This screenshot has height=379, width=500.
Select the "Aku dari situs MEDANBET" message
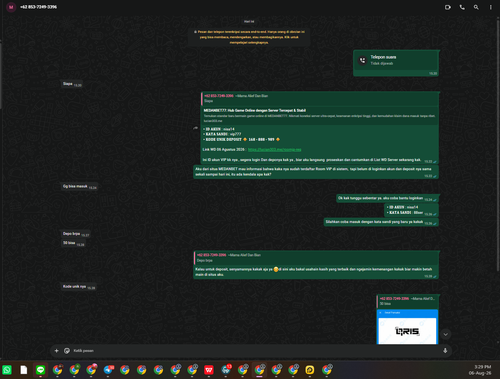(x=316, y=172)
